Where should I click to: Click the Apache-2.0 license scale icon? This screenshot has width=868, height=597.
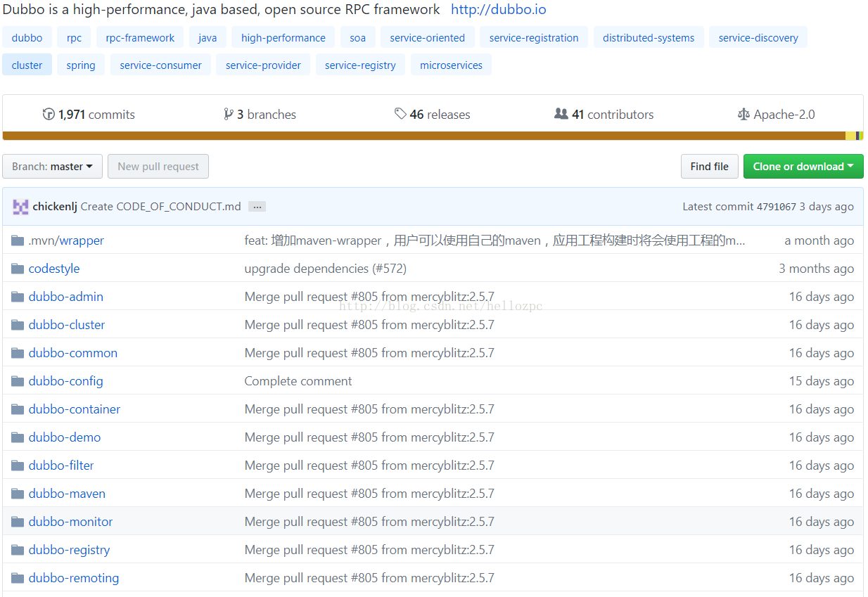(743, 114)
